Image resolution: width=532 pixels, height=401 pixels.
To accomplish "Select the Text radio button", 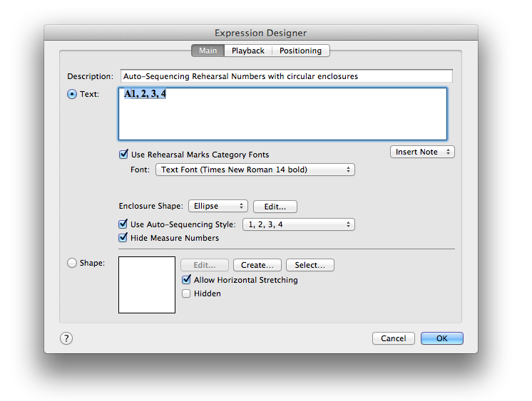I will click(72, 94).
